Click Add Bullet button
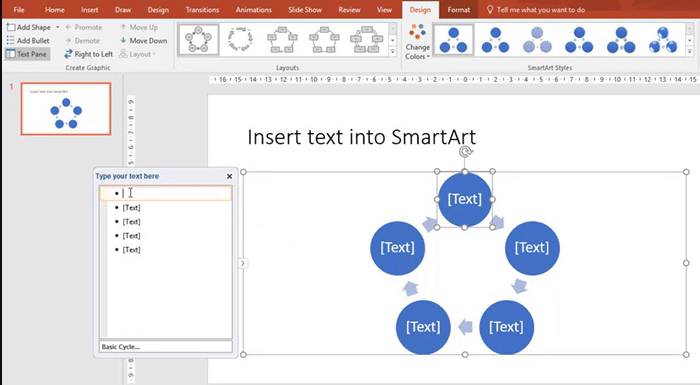Viewport: 700px width, 385px height. pos(28,41)
